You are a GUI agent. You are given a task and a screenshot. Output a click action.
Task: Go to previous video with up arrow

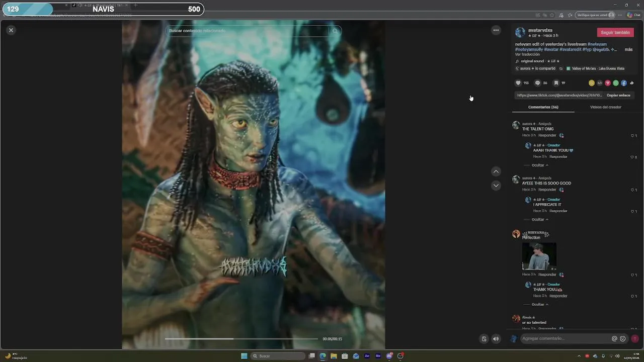point(496,171)
